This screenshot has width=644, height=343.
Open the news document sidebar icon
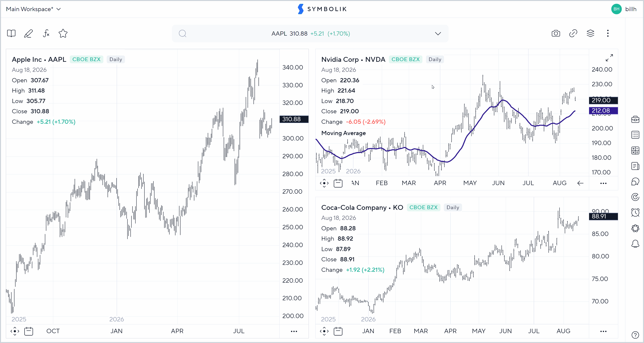pos(635,166)
